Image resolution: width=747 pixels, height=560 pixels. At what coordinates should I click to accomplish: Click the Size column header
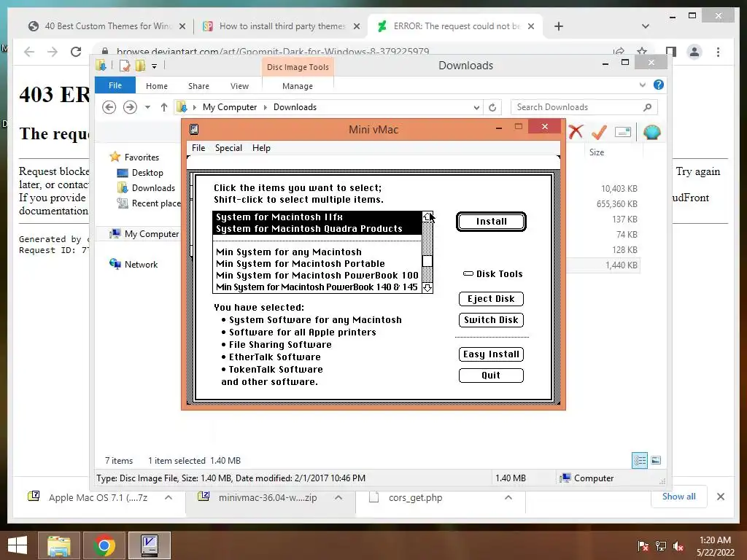597,152
